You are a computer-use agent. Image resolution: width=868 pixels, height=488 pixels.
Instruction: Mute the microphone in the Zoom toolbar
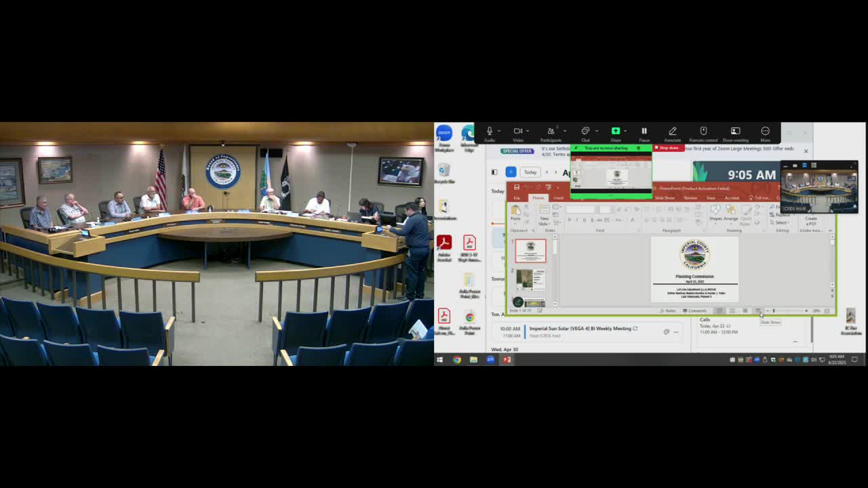point(488,131)
